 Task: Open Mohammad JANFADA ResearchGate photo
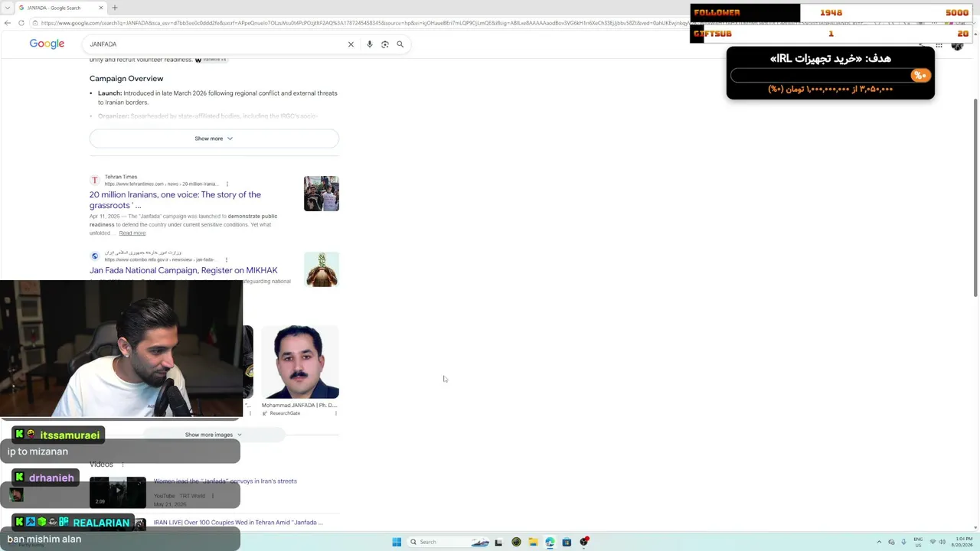pos(300,362)
